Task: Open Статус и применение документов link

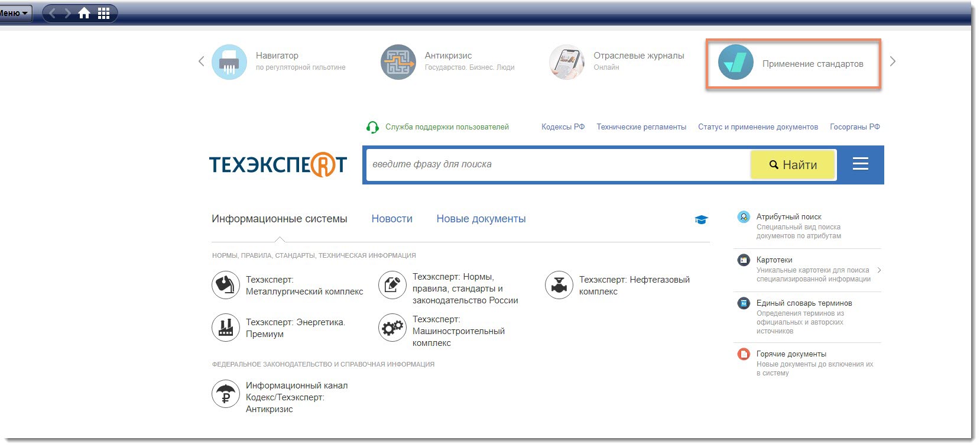Action: tap(758, 127)
